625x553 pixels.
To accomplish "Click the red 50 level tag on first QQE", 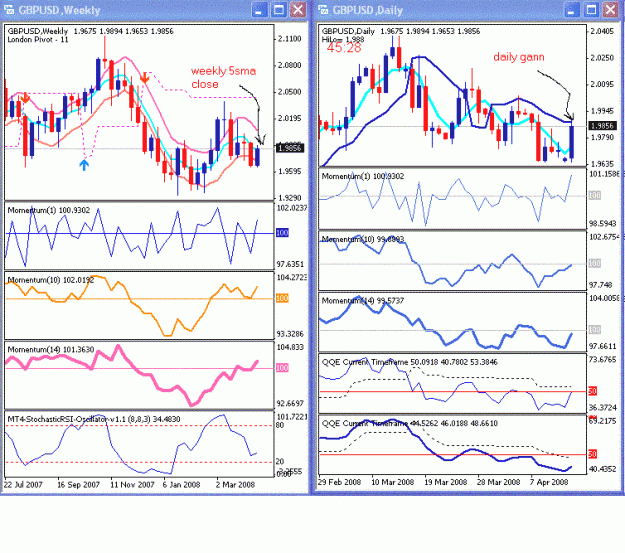I will pyautogui.click(x=593, y=391).
